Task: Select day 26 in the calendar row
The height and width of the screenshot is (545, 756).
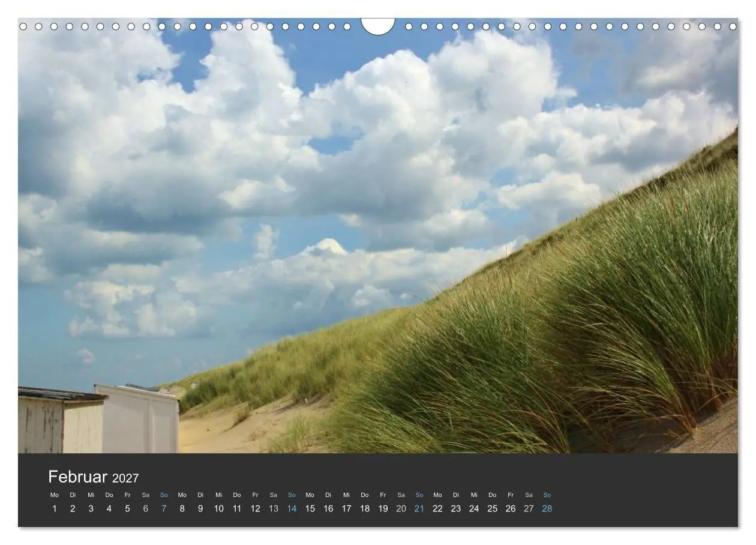Action: (x=511, y=508)
